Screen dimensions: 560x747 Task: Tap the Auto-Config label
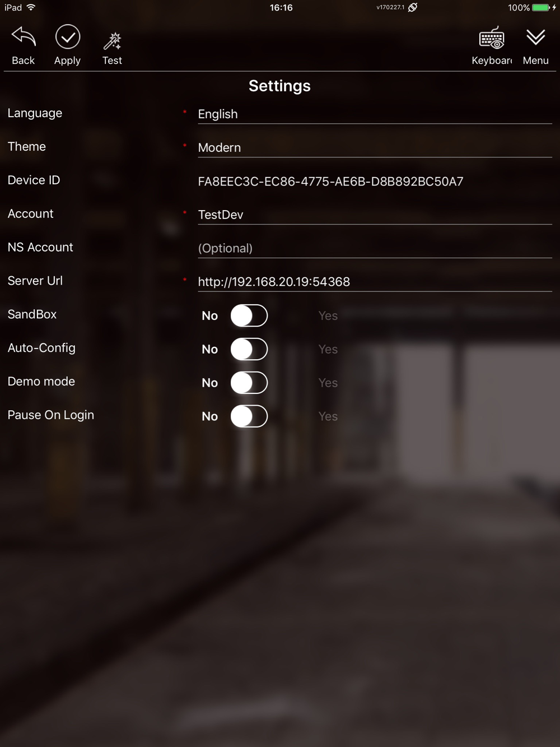point(41,349)
